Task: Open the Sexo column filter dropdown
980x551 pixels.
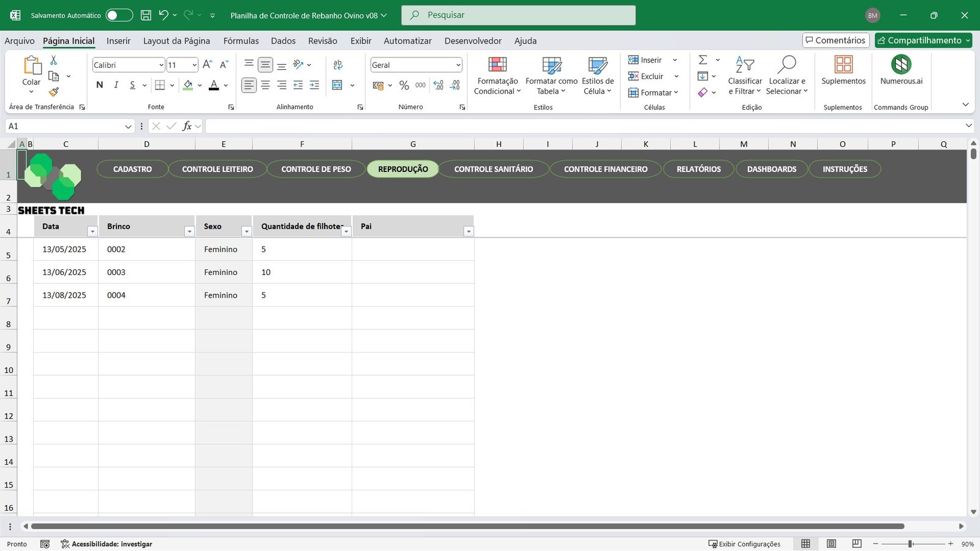Action: (x=246, y=231)
